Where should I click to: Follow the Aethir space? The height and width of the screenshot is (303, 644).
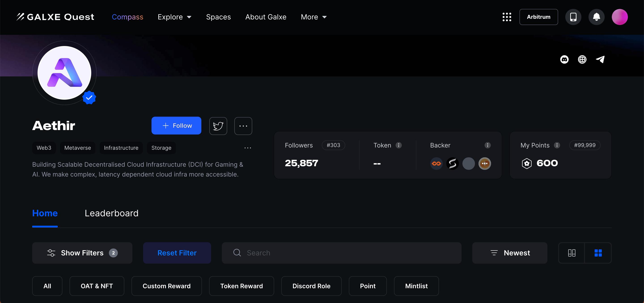pos(176,126)
